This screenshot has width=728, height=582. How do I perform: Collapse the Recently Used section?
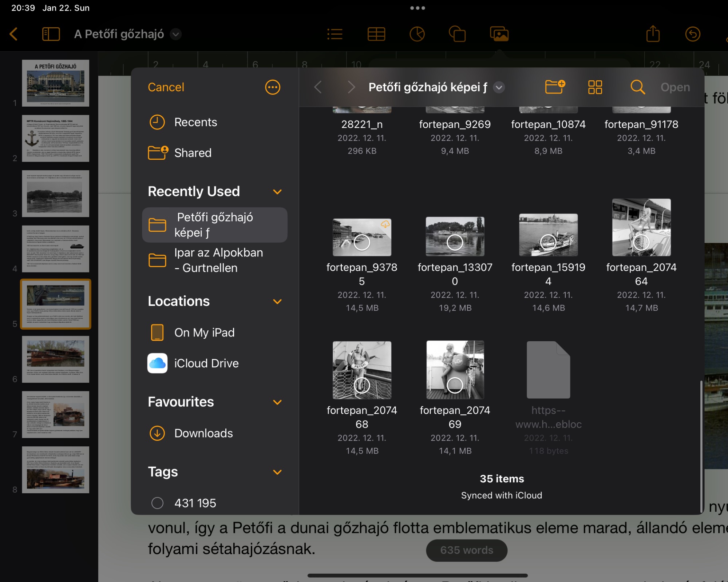coord(277,192)
